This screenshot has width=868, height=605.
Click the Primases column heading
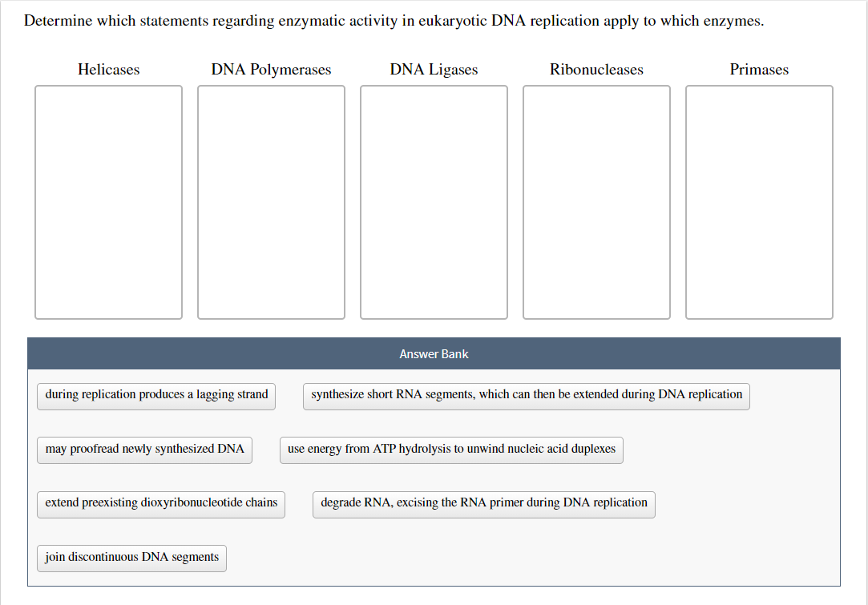click(758, 70)
